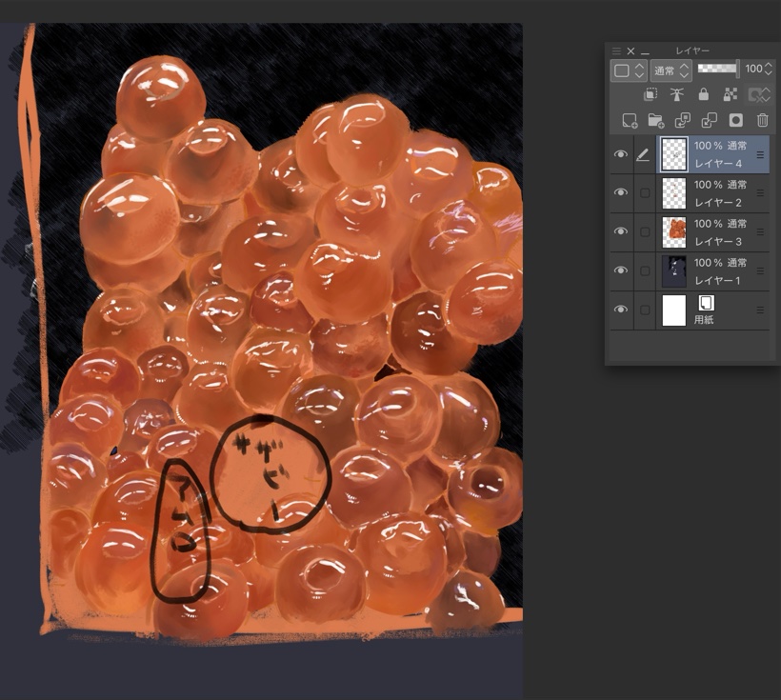Hide the 用紙 paper layer
The width and height of the screenshot is (781, 700).
[x=621, y=310]
